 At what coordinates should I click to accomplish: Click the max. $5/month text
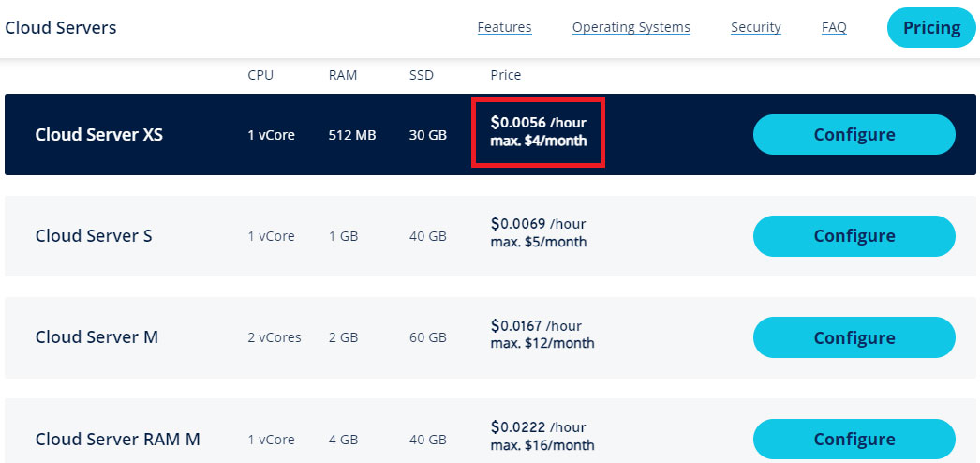click(x=539, y=242)
